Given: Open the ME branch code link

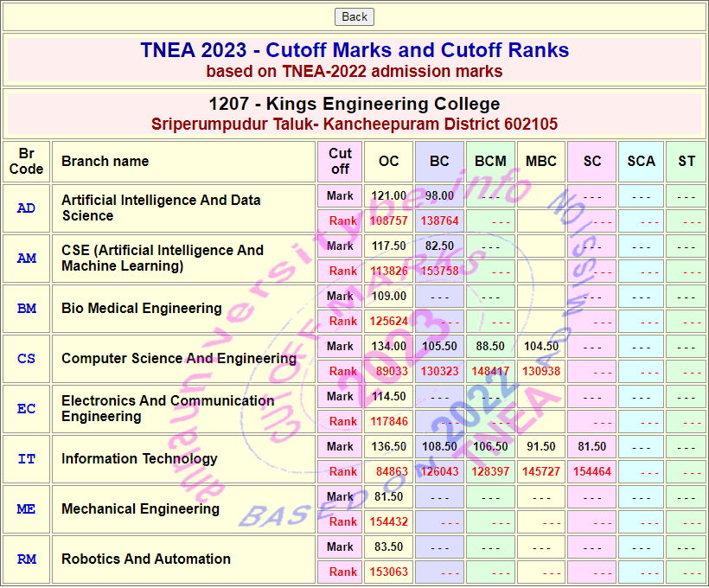Looking at the screenshot, I should coord(26,509).
